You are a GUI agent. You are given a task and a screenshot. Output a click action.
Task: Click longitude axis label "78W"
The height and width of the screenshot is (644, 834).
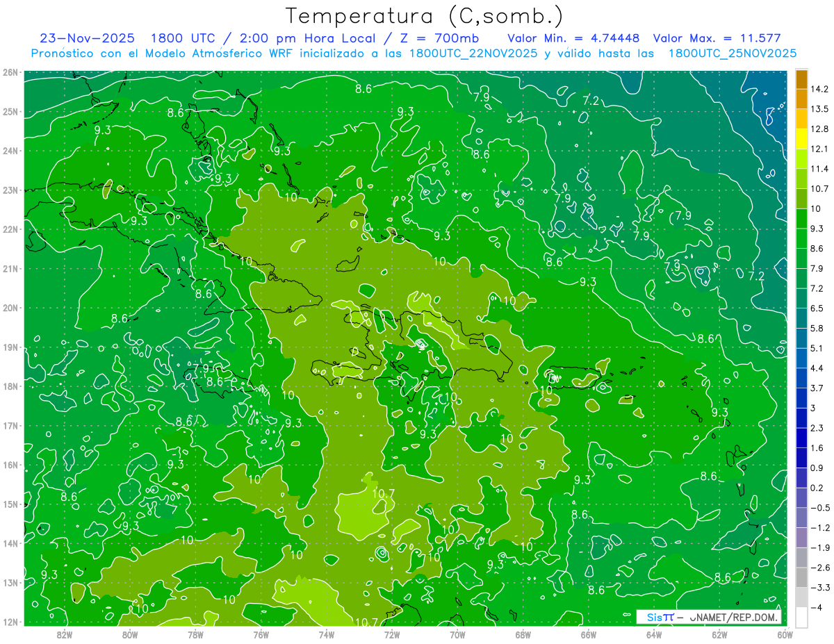tap(195, 634)
